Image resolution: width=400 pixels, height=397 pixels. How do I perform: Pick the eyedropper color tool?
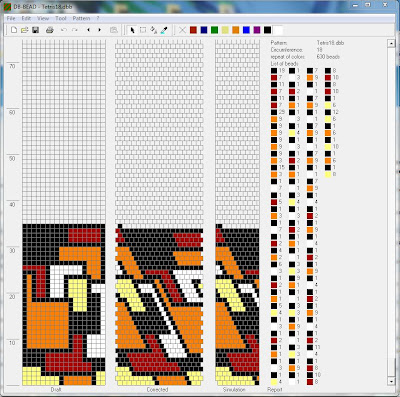click(x=164, y=30)
